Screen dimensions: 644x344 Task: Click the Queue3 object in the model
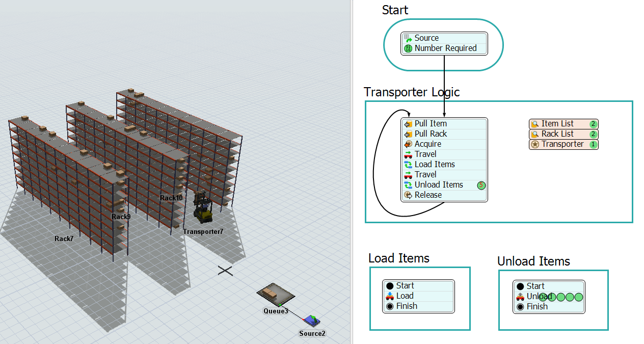coord(275,295)
